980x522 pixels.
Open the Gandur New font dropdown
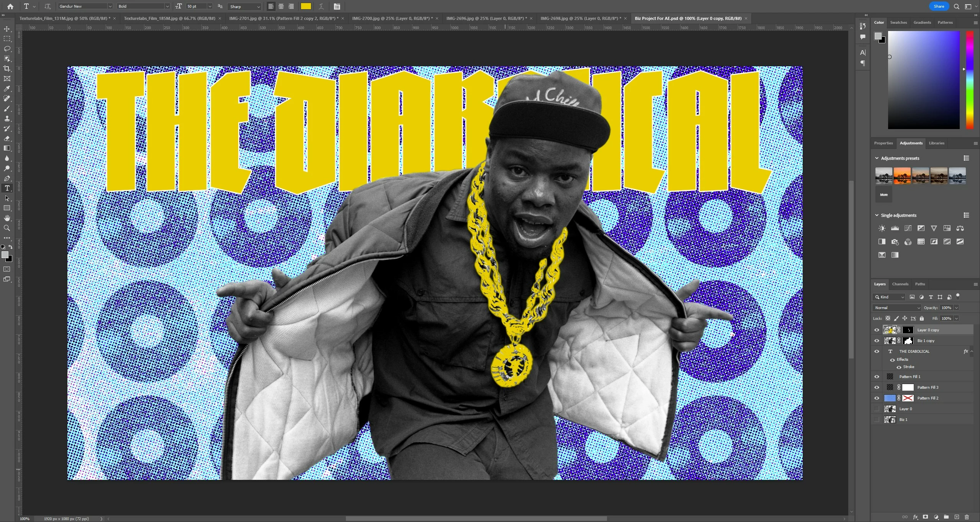click(x=110, y=6)
